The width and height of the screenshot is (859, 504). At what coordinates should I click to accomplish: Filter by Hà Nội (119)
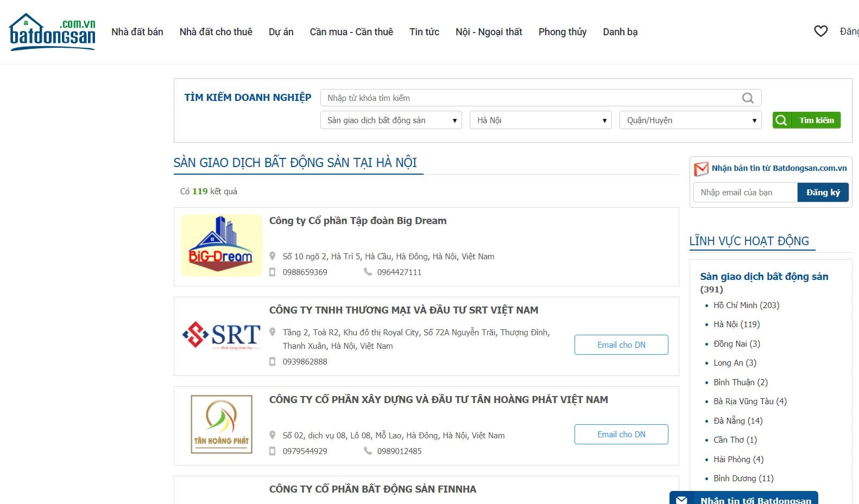click(737, 324)
